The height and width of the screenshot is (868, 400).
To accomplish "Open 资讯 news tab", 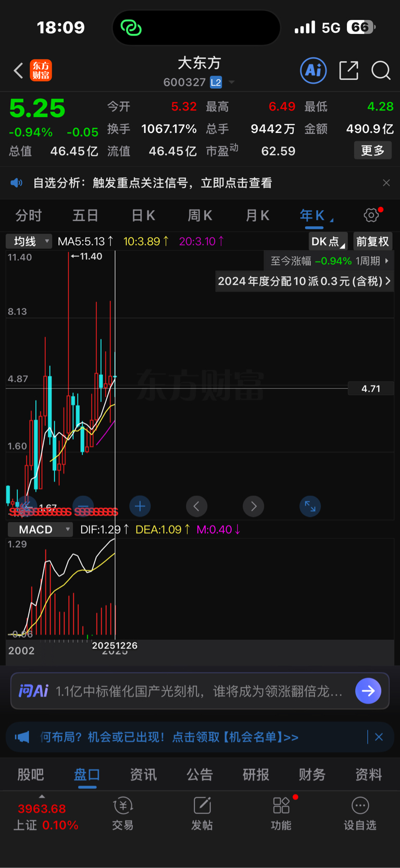I will (x=143, y=775).
